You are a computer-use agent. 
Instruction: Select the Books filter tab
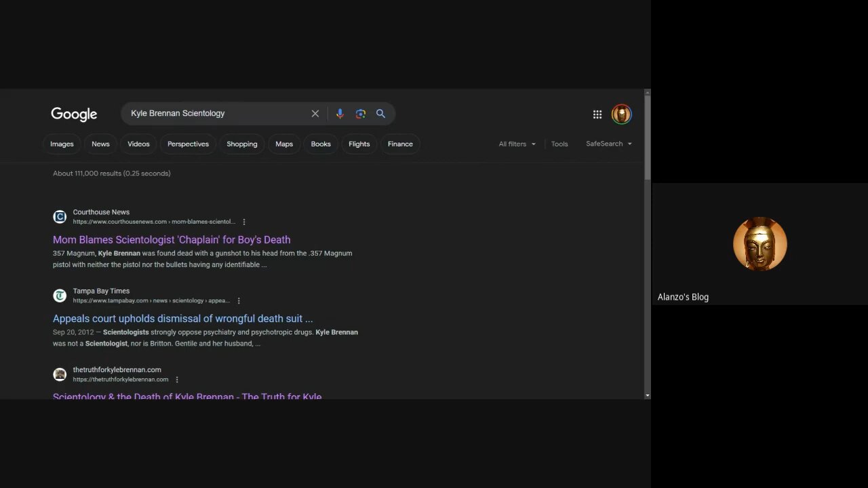321,144
